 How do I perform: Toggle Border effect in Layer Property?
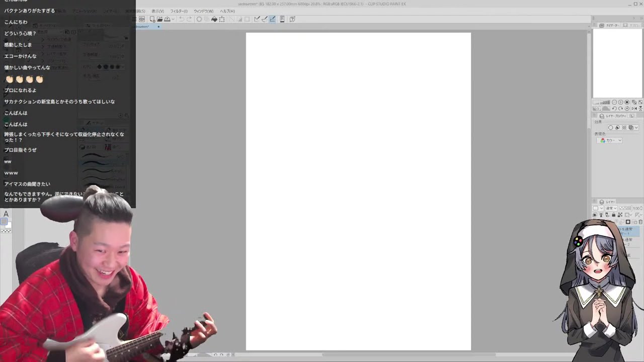pyautogui.click(x=611, y=128)
